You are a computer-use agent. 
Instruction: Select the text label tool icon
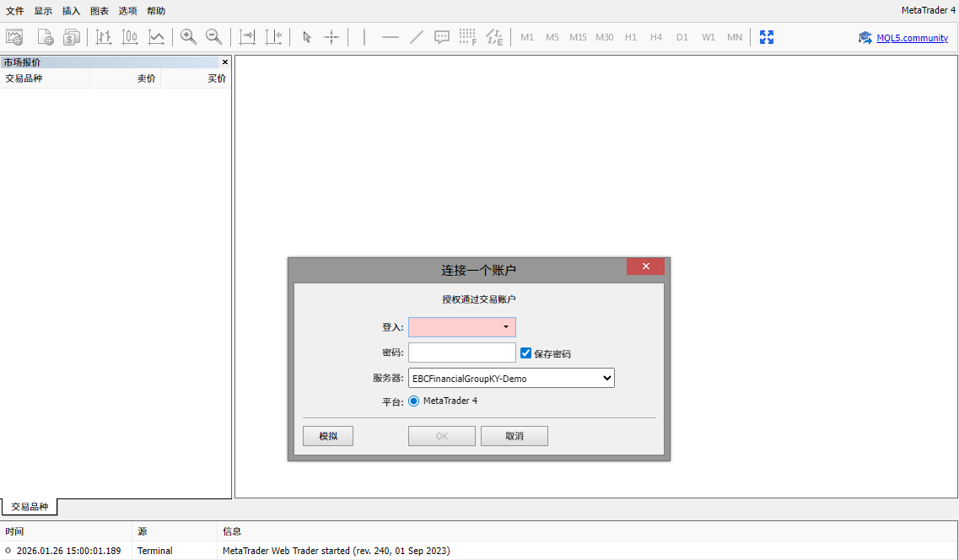[x=442, y=37]
